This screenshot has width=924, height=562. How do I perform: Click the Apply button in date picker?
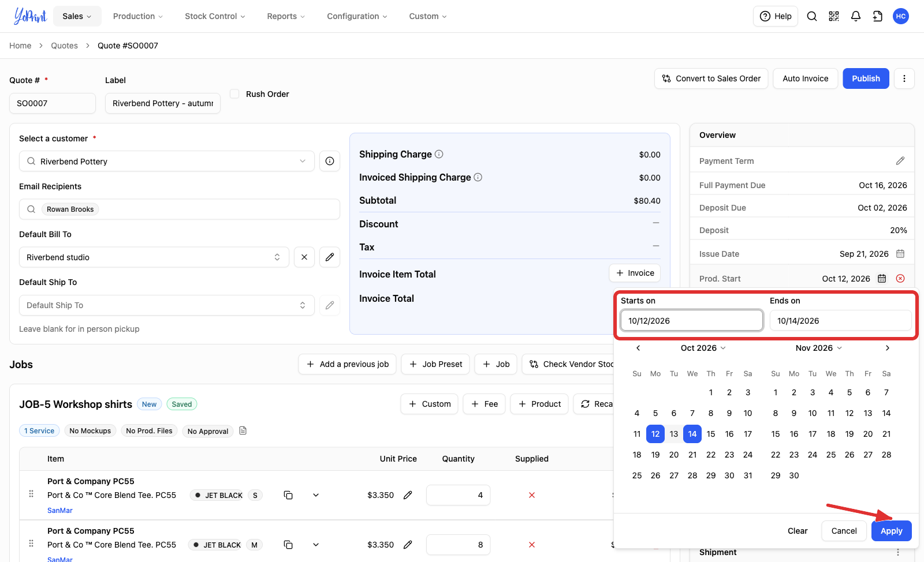pos(891,531)
